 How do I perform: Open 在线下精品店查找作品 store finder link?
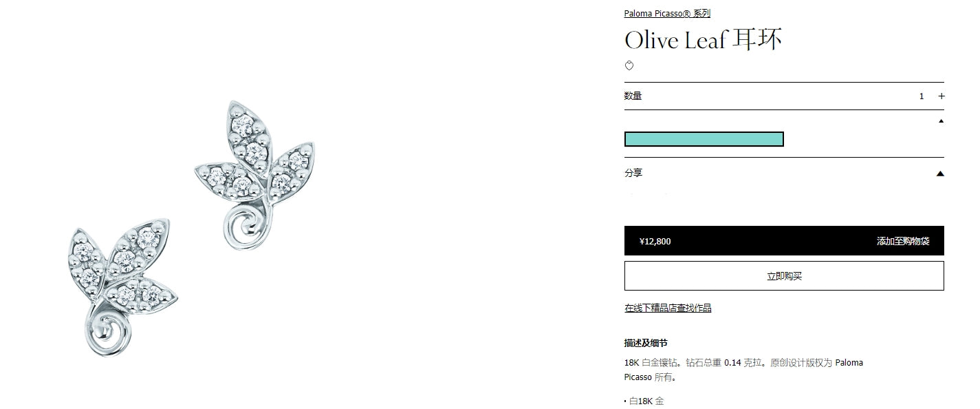[x=668, y=308]
